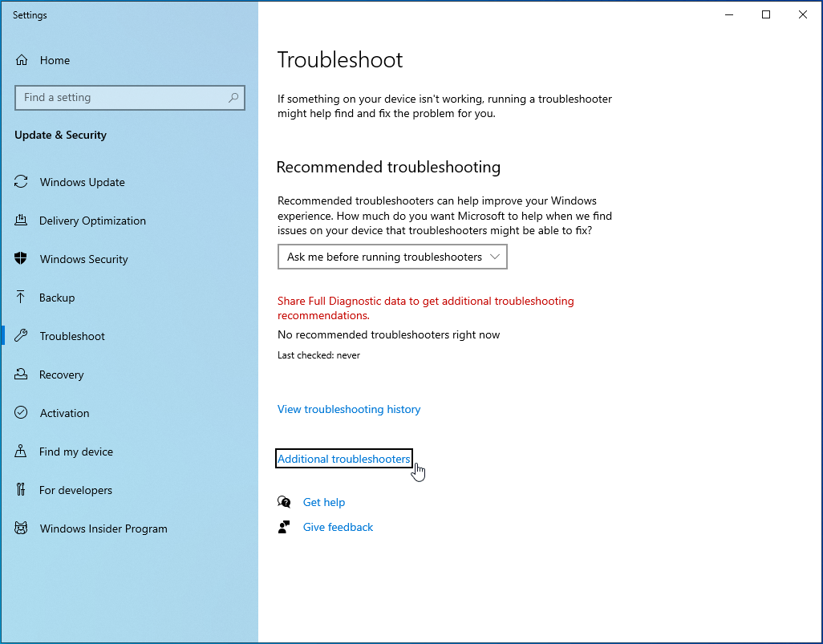Image resolution: width=823 pixels, height=644 pixels.
Task: Open Additional troubleshooters
Action: point(343,458)
